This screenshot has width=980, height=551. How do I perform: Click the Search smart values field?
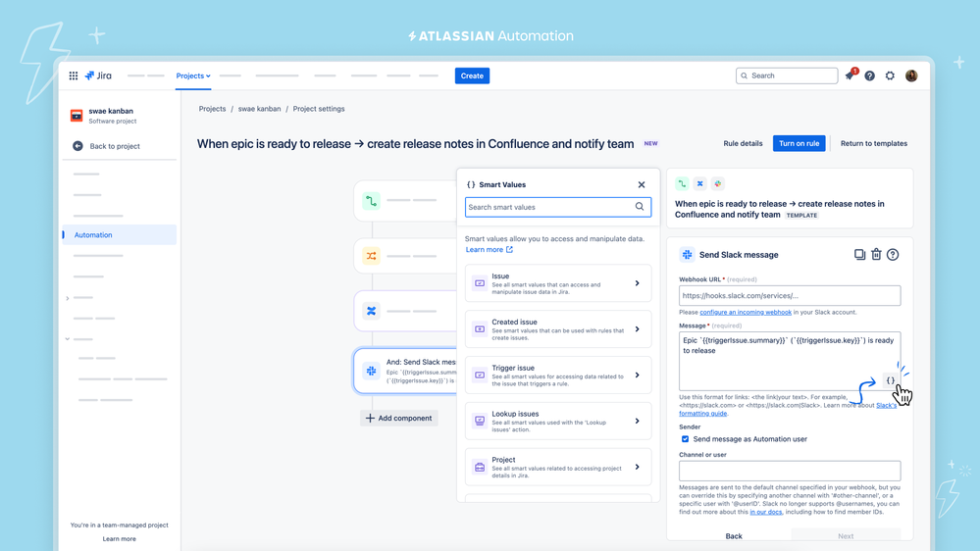558,207
